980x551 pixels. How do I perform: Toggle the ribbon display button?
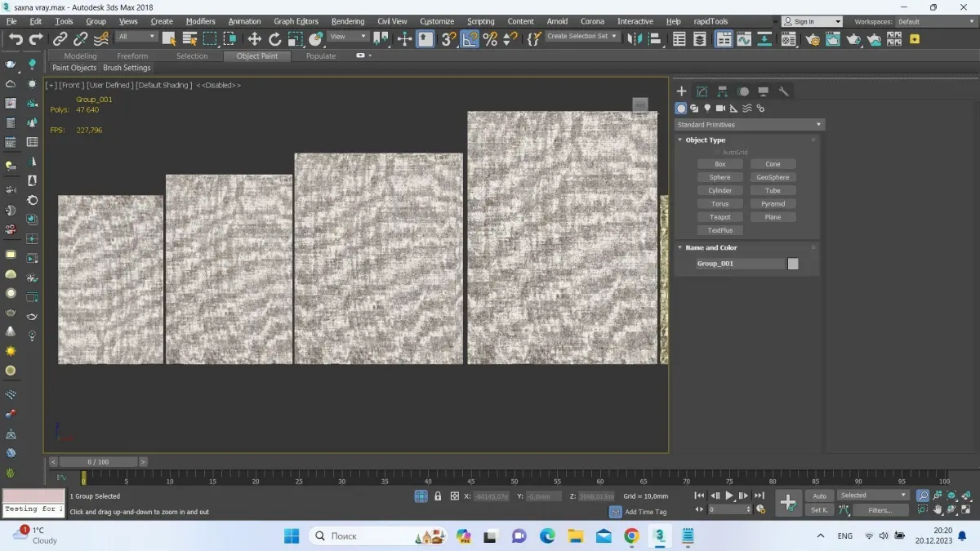pos(724,38)
